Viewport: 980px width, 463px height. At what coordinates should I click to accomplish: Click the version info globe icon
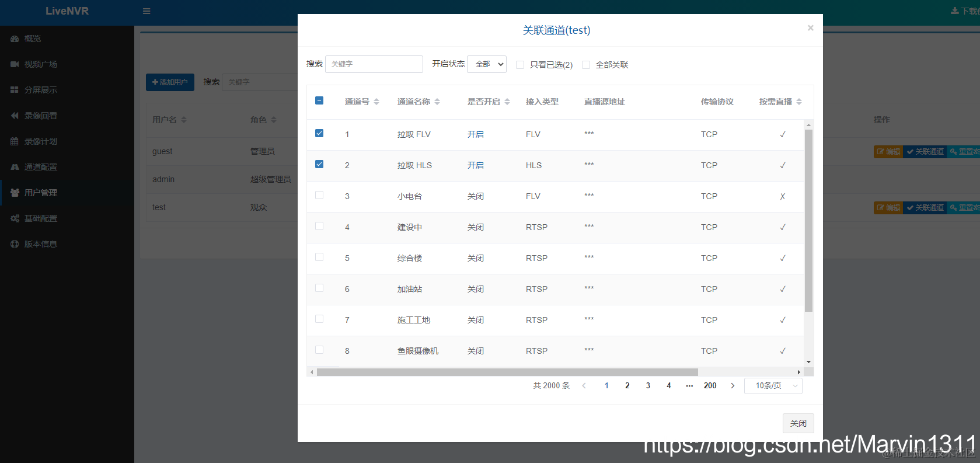(x=15, y=244)
